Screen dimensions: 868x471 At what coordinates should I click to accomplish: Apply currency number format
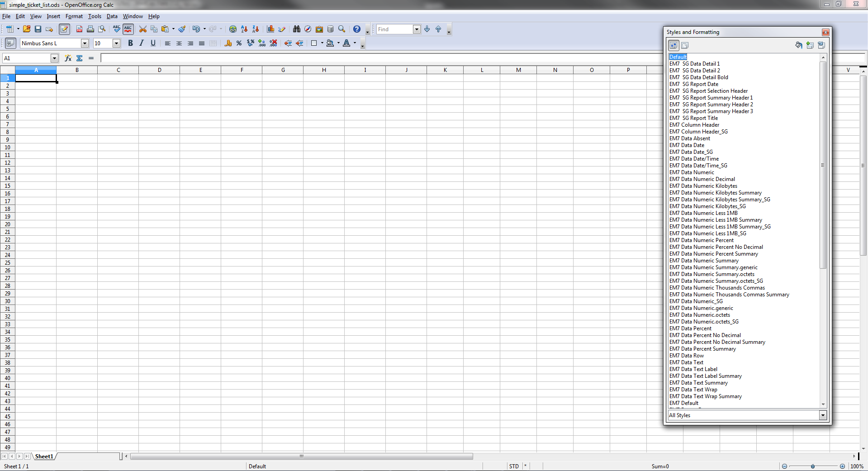pyautogui.click(x=228, y=43)
